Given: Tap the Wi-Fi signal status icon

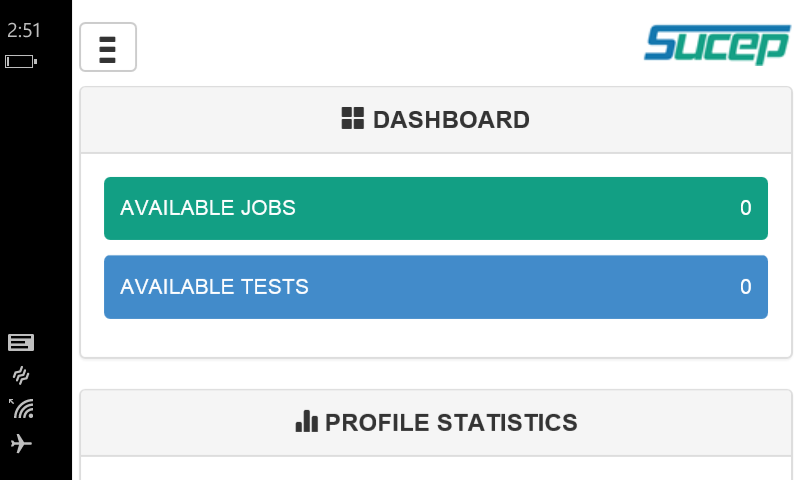Looking at the screenshot, I should 21,409.
